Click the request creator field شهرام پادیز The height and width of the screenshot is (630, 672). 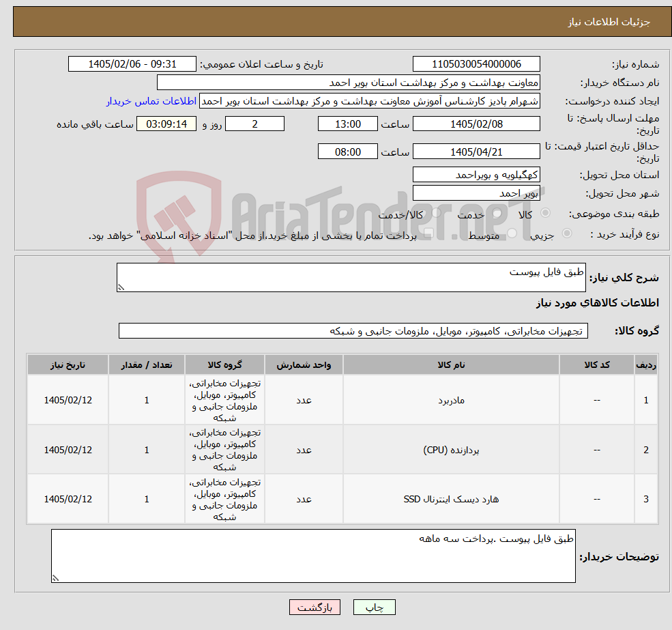point(369,101)
